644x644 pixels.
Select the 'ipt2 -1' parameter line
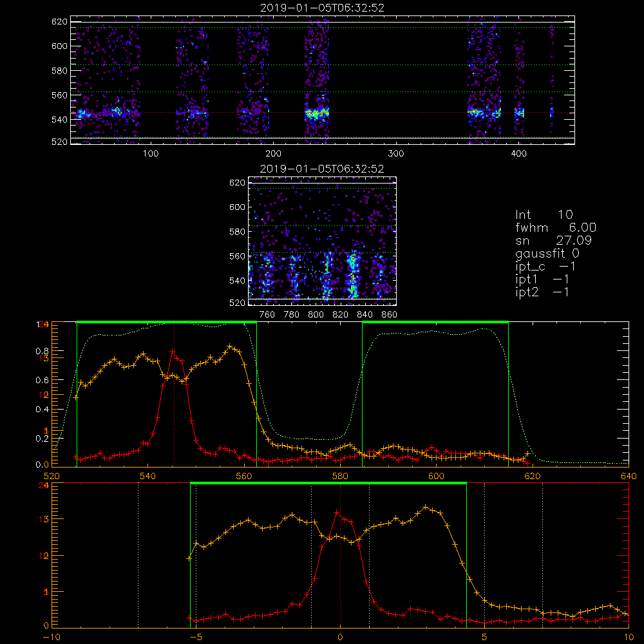pos(542,292)
